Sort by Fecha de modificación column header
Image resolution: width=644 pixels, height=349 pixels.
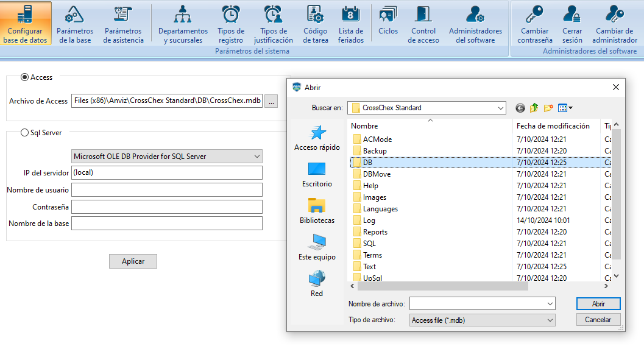(x=556, y=126)
